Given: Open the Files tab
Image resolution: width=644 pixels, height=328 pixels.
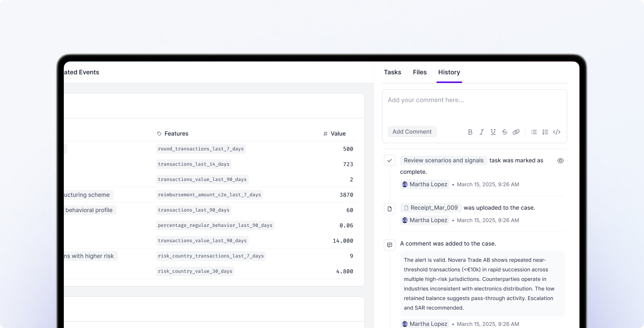Looking at the screenshot, I should [420, 72].
